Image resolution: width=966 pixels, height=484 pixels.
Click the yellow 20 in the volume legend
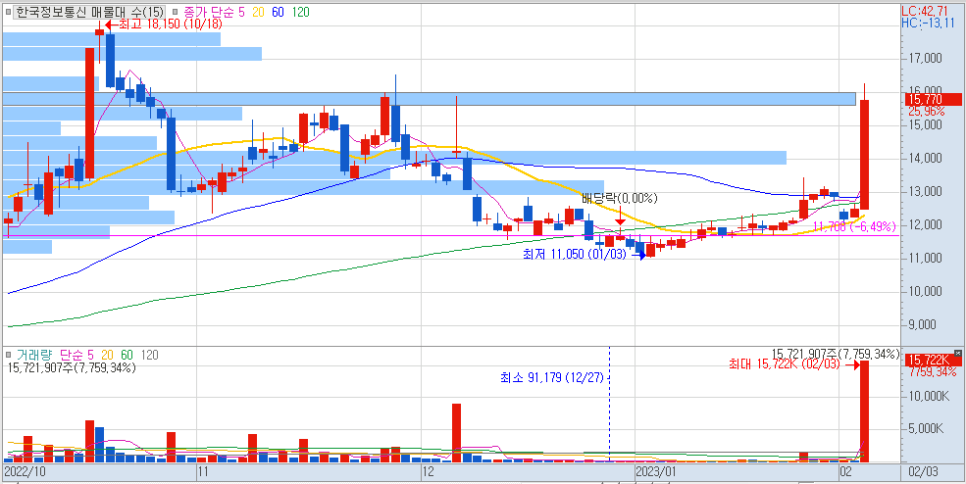coord(108,355)
